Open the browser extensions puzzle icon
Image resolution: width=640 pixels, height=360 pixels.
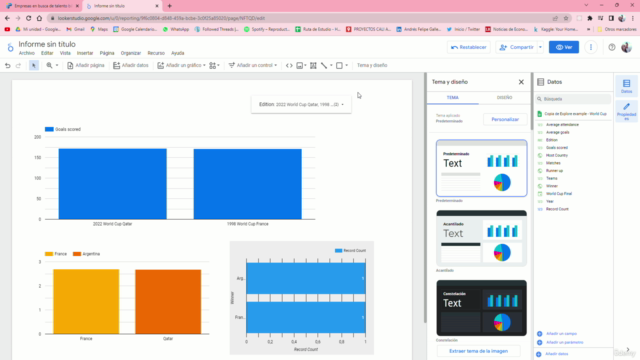click(x=590, y=18)
